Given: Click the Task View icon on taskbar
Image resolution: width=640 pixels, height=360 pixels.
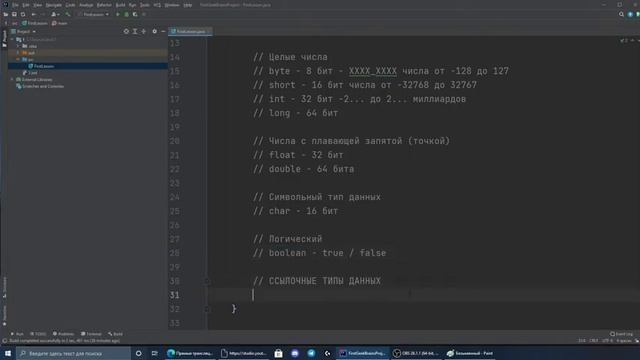Looking at the screenshot, I should [x=154, y=353].
